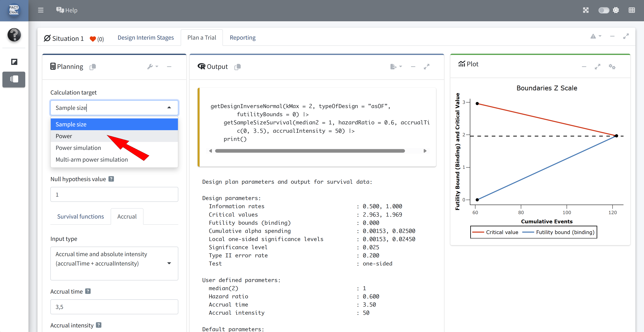Click the favorite heart icon

(93, 39)
